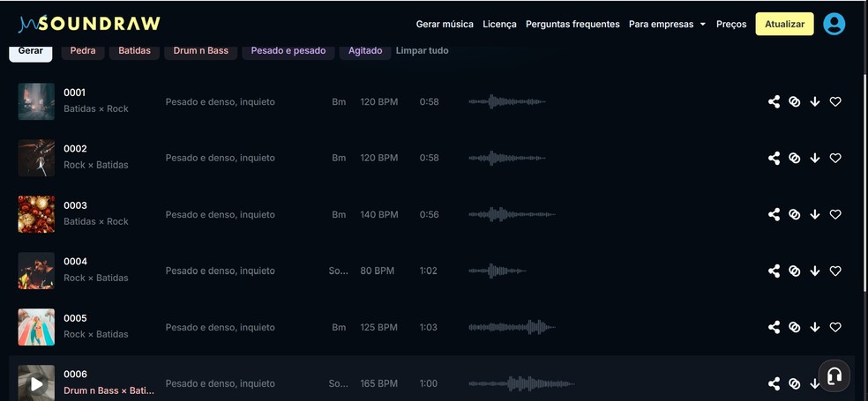Click the page vertical scrollbar
This screenshot has width=868, height=401.
pyautogui.click(x=865, y=182)
